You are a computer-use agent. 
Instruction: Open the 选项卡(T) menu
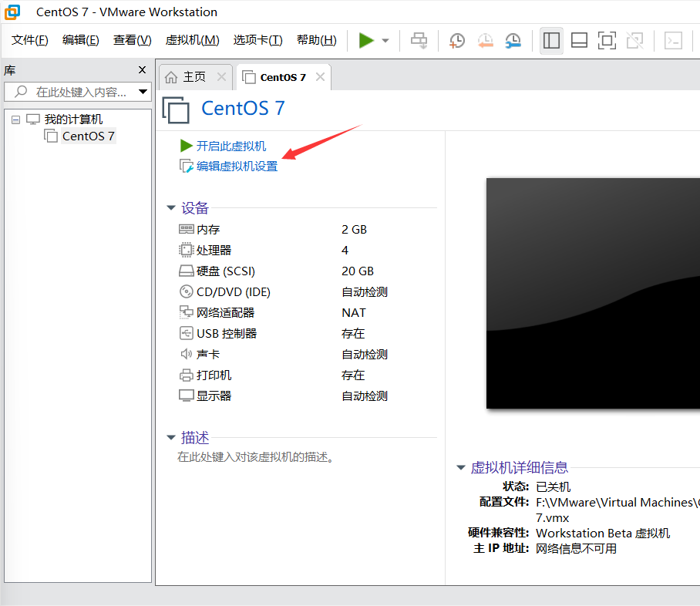click(x=257, y=40)
